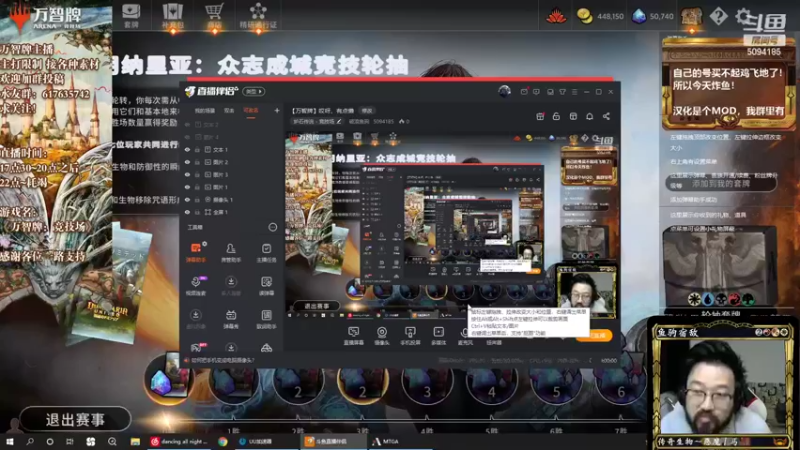Toggle lock on layer 文本 1
The height and width of the screenshot is (450, 800).
click(x=197, y=149)
